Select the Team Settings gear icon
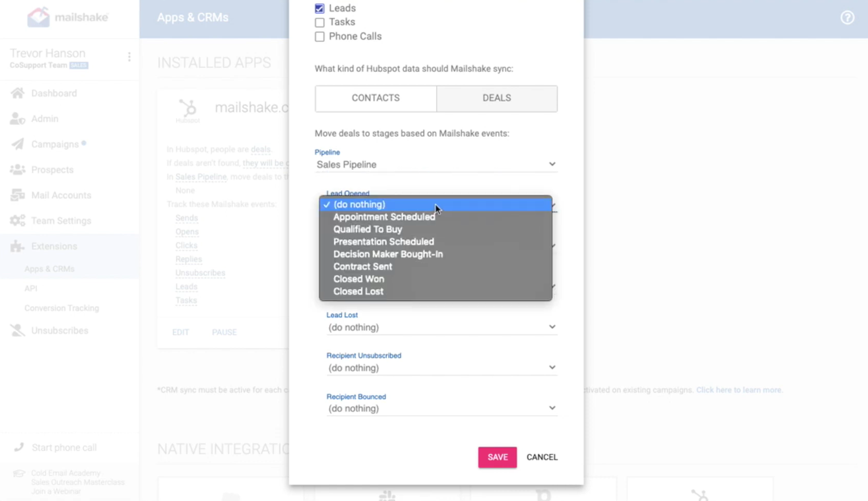The image size is (868, 501). tap(17, 220)
